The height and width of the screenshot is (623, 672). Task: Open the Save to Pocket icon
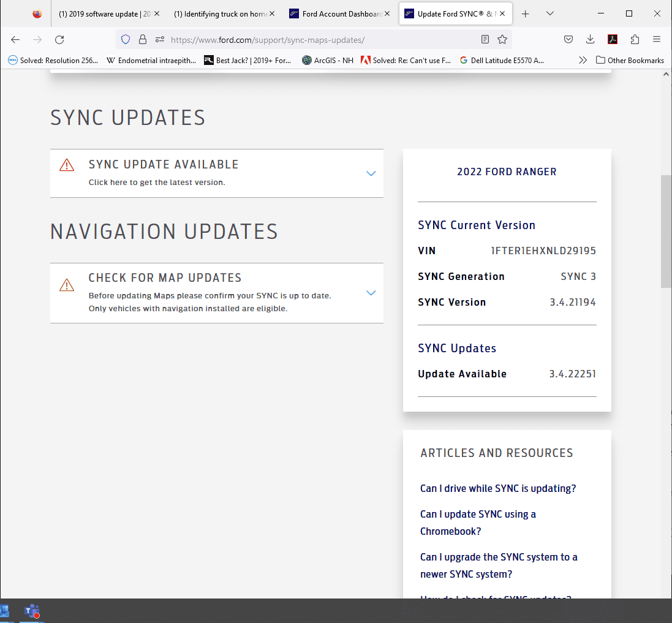[568, 40]
